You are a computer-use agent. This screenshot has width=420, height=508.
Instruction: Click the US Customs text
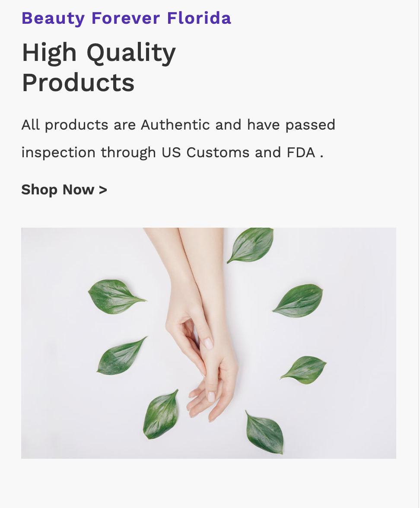206,152
